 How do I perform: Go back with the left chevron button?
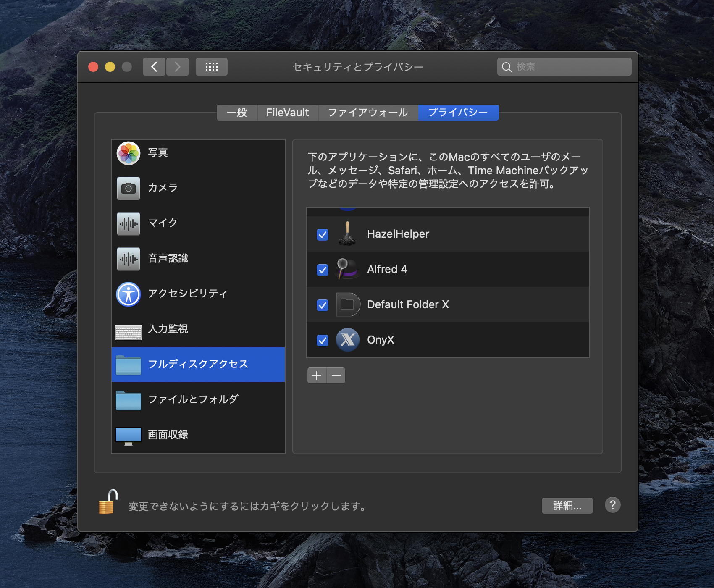click(x=154, y=67)
